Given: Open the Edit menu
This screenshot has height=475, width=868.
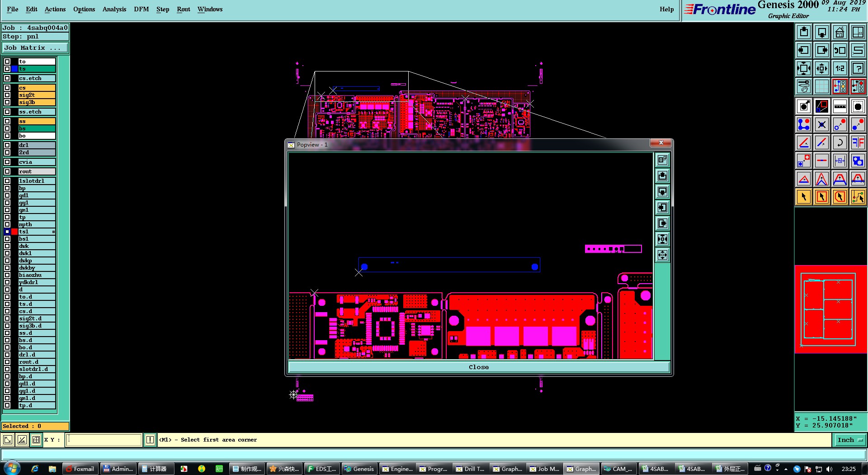Looking at the screenshot, I should point(32,9).
